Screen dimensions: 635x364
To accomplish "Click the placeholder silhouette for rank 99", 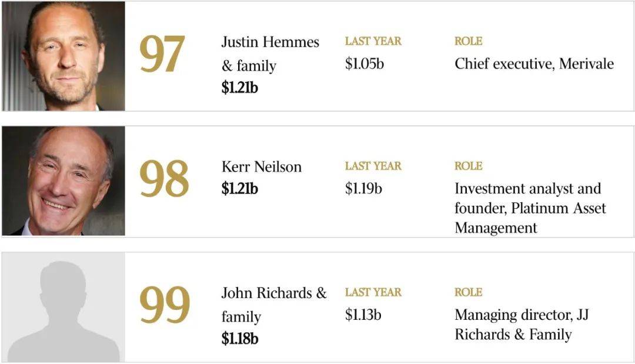I will tap(63, 307).
